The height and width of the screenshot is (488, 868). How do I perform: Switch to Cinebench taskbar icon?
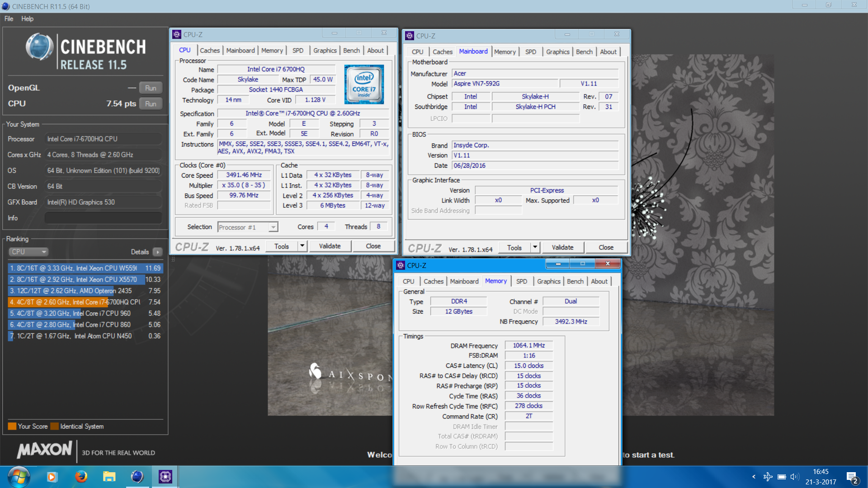[x=137, y=477]
